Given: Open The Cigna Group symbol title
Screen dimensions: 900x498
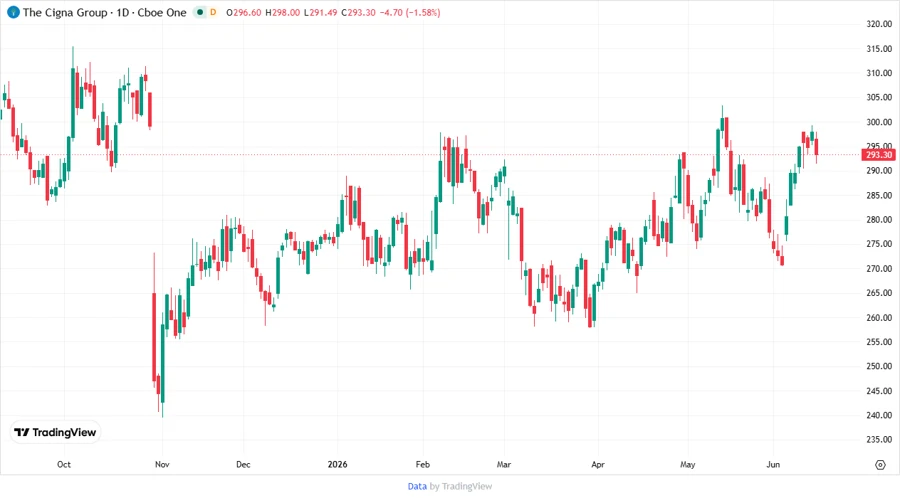Looking at the screenshot, I should (x=104, y=12).
